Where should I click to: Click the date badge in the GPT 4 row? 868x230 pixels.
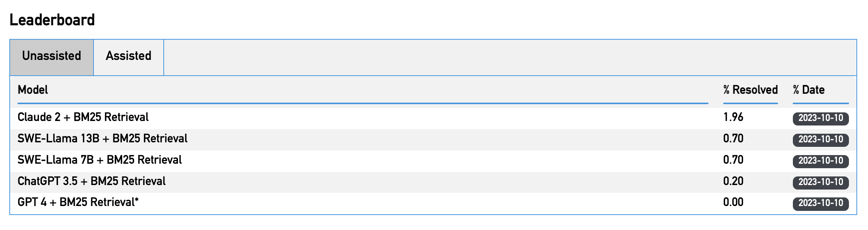[821, 203]
